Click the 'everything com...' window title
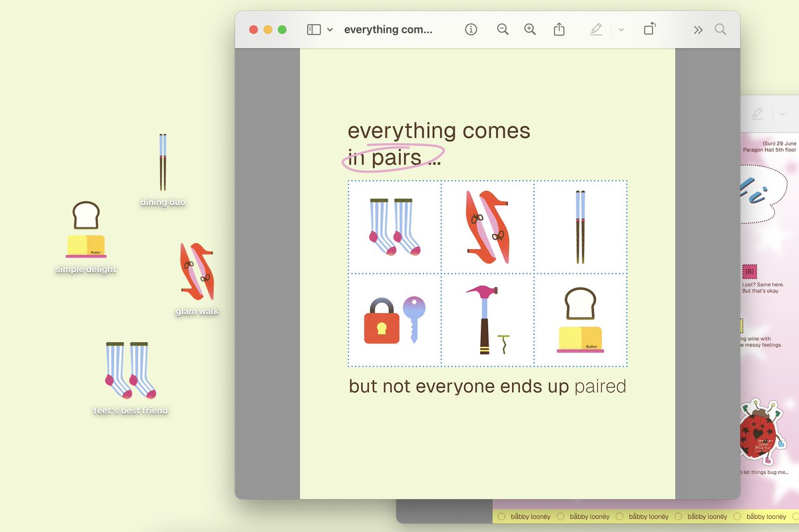This screenshot has height=532, width=799. tap(388, 30)
